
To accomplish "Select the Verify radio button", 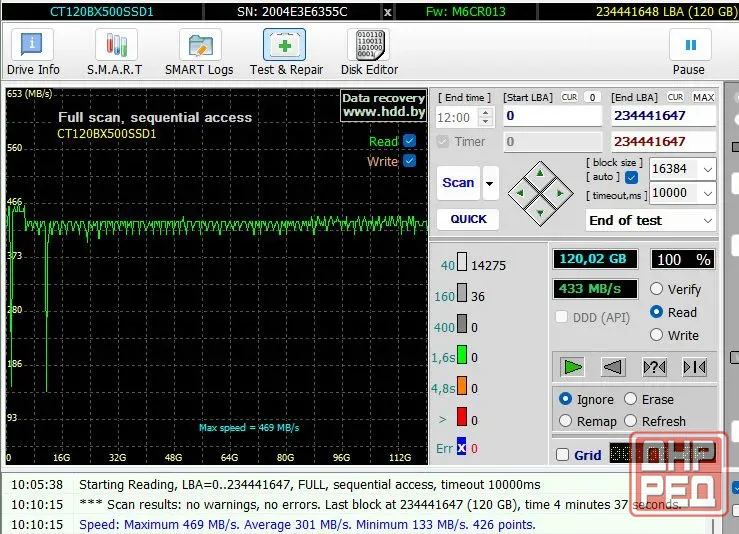I will [656, 288].
